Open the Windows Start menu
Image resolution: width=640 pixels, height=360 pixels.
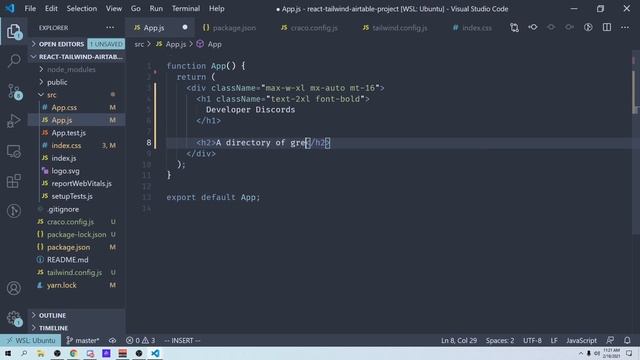coord(8,353)
